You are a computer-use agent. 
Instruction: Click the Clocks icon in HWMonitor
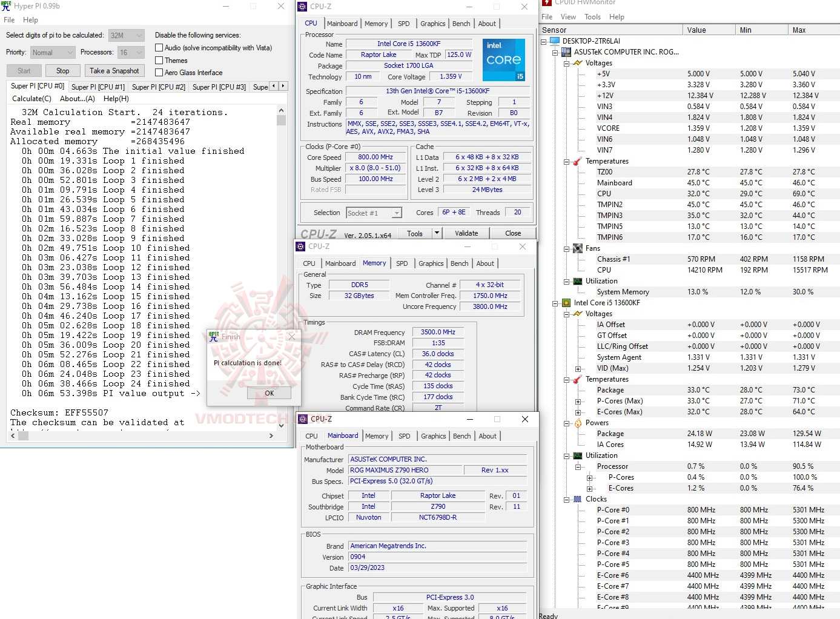[x=577, y=499]
